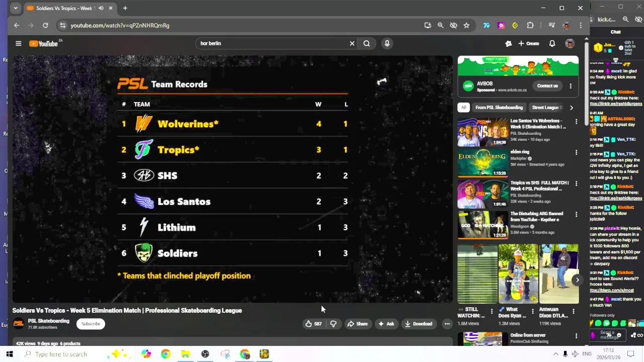The width and height of the screenshot is (644, 362).
Task: Click the PSL Skateboarding channel avatar
Action: [18, 324]
